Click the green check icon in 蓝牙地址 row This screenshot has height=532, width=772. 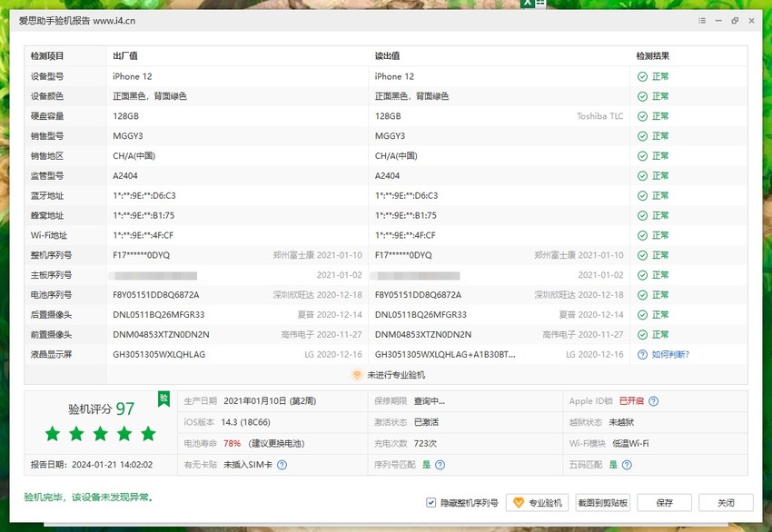(x=642, y=196)
